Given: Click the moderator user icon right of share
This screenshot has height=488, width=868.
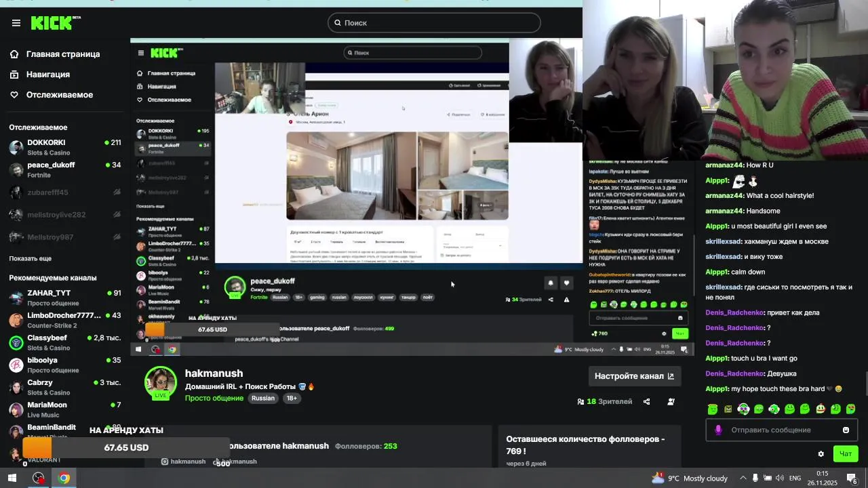Looking at the screenshot, I should coord(671,401).
